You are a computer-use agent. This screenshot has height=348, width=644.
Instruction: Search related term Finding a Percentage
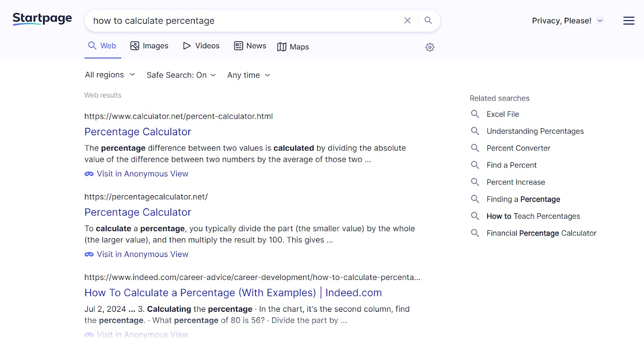click(x=523, y=199)
